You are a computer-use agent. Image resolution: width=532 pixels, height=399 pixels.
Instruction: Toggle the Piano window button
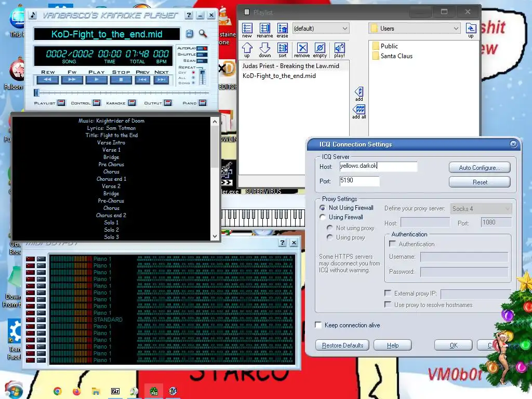(203, 103)
